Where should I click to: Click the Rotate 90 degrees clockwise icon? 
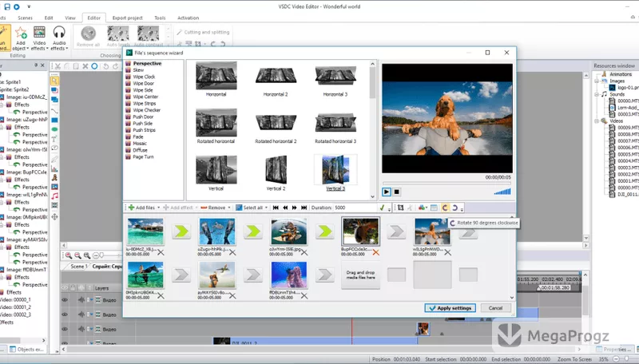[445, 208]
